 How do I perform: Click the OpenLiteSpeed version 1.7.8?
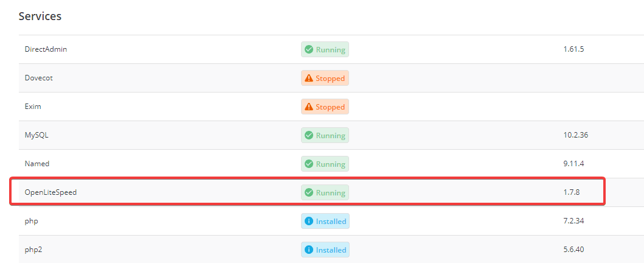point(572,192)
